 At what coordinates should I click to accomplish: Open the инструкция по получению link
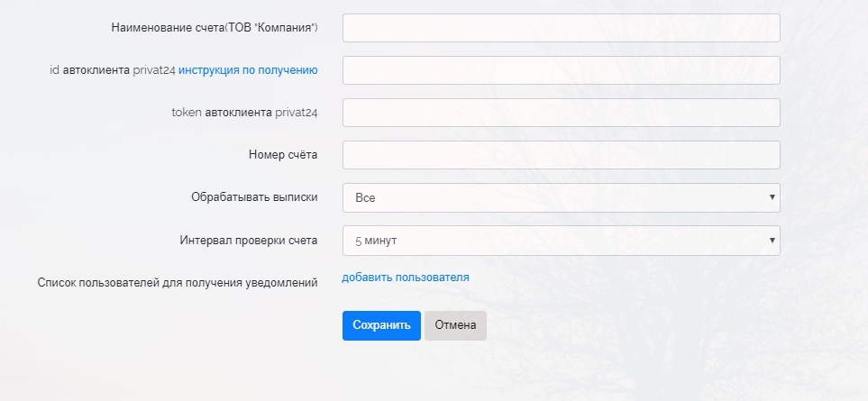pos(248,70)
